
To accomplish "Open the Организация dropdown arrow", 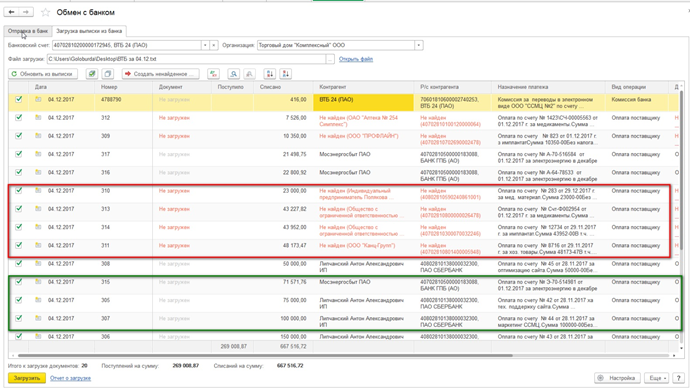I will pyautogui.click(x=418, y=45).
